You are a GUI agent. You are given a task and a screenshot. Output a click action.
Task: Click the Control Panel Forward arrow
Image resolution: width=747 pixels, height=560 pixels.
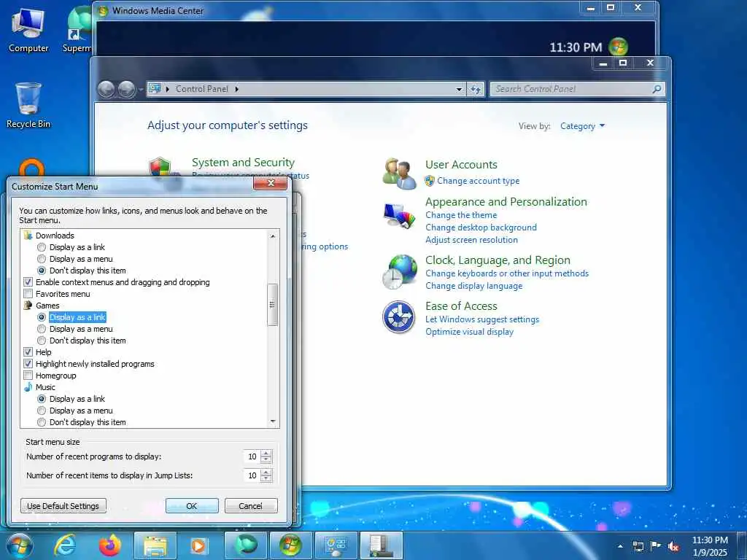(126, 89)
